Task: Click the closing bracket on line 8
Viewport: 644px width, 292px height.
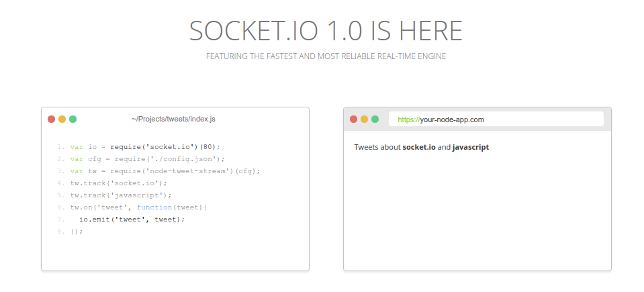Action: click(77, 231)
